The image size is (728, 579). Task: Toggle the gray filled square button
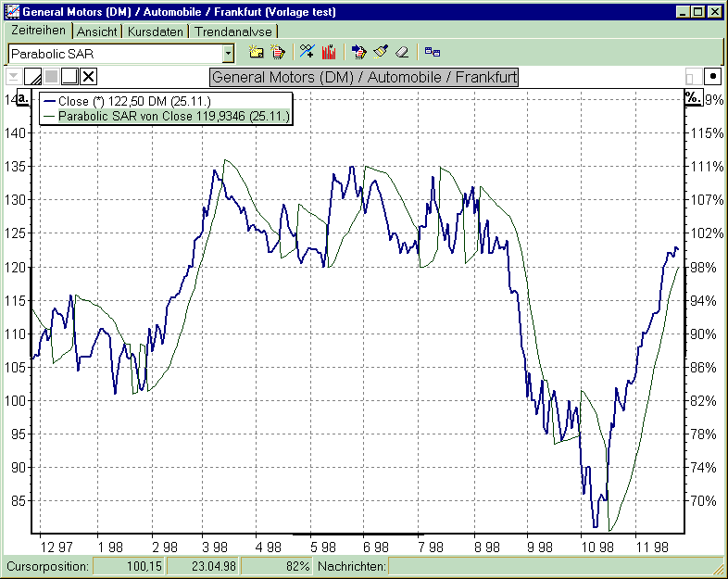point(51,77)
